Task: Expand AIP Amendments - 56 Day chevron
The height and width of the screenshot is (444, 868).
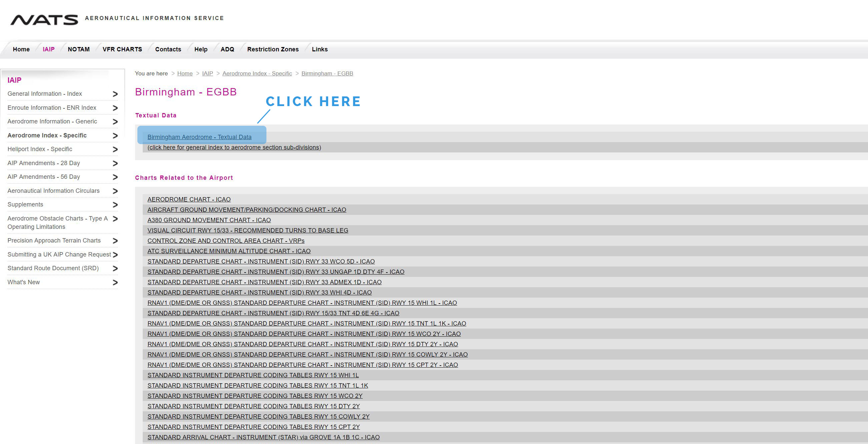Action: [115, 177]
